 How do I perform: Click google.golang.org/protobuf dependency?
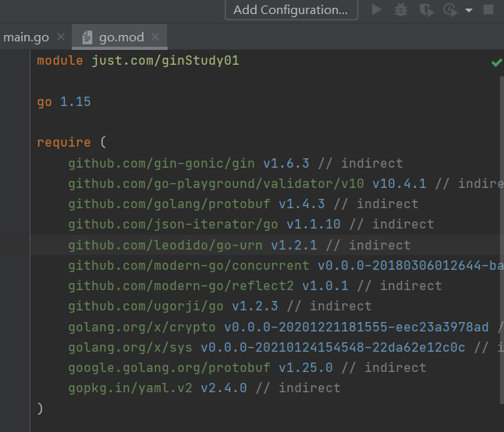click(169, 368)
